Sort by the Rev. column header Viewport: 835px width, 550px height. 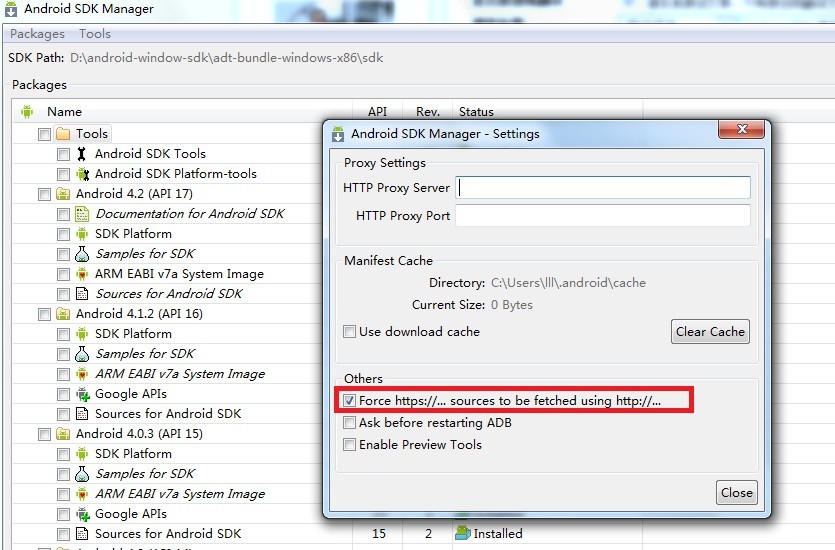pos(428,112)
